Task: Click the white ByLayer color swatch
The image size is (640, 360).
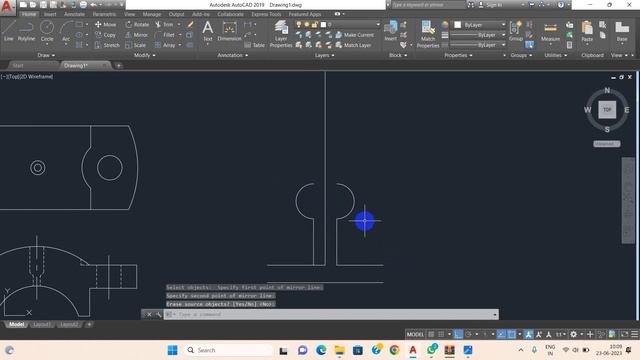Action: [458, 25]
